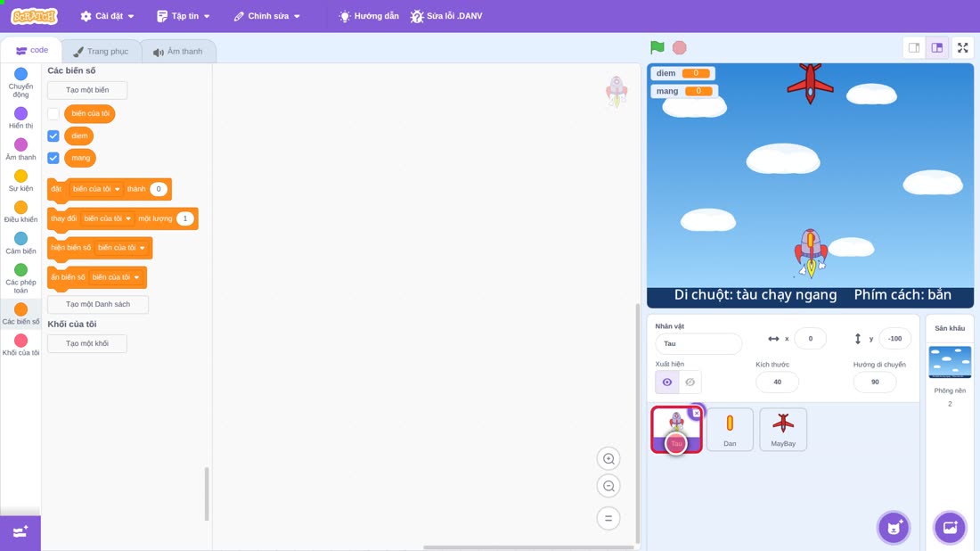Image resolution: width=980 pixels, height=551 pixels.
Task: Hide the sprite with crossed-eye button
Action: (x=690, y=382)
